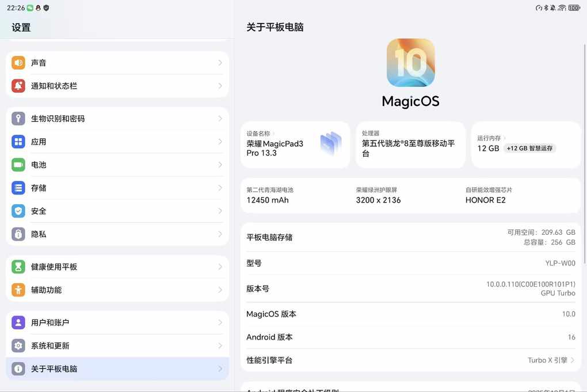The height and width of the screenshot is (392, 587).
Task: Tap the battery indicator in status bar
Action: [574, 8]
